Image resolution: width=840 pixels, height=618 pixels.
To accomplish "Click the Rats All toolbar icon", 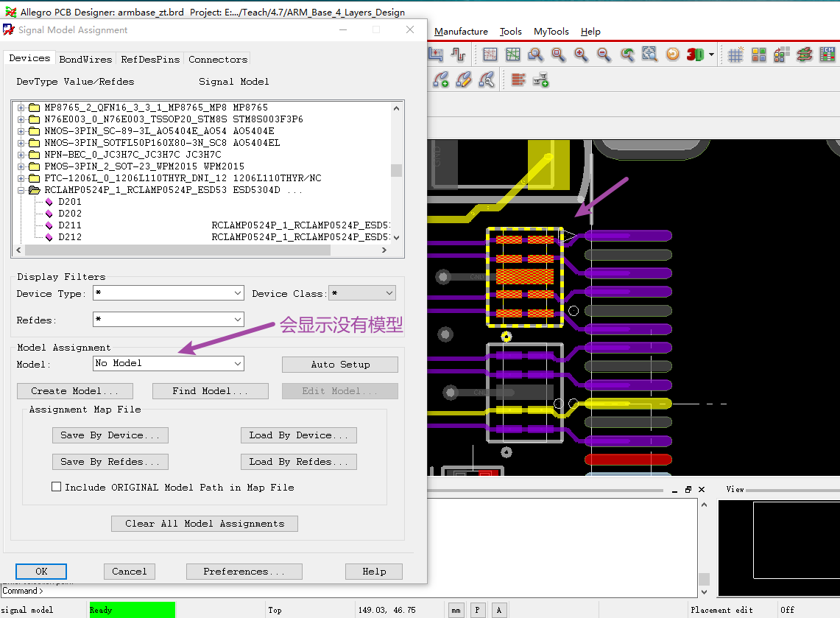I will (512, 54).
